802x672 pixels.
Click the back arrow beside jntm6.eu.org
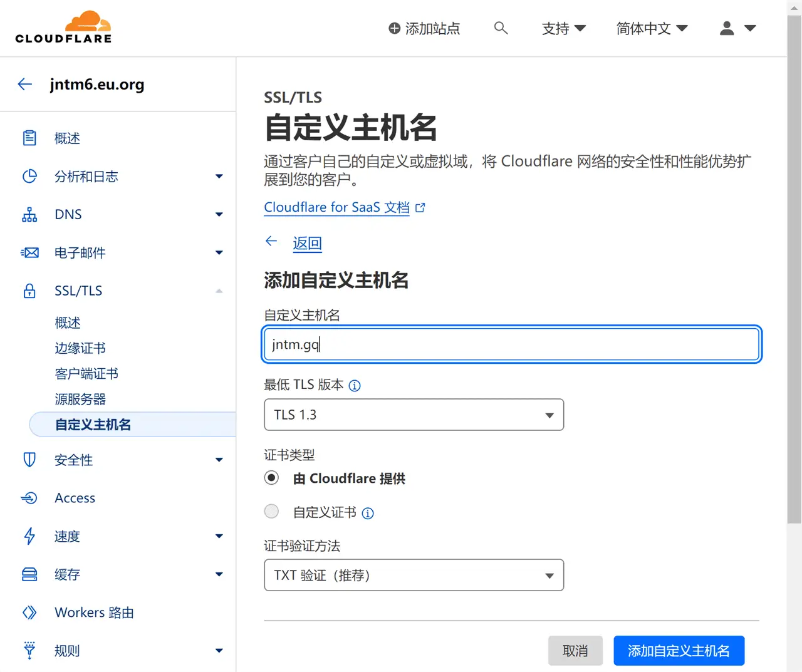click(x=25, y=85)
